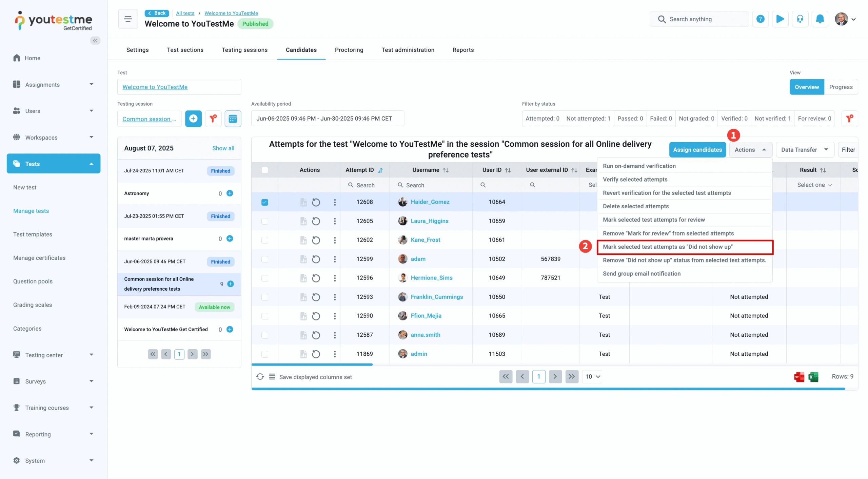Open the notifications bell icon
Image resolution: width=868 pixels, height=479 pixels.
tap(820, 19)
